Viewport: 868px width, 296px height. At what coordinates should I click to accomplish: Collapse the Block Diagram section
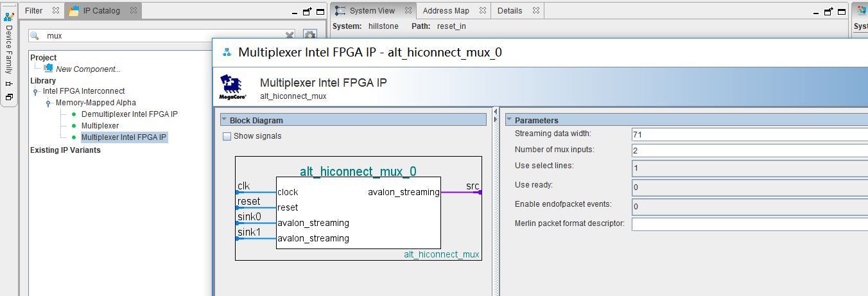pyautogui.click(x=224, y=120)
